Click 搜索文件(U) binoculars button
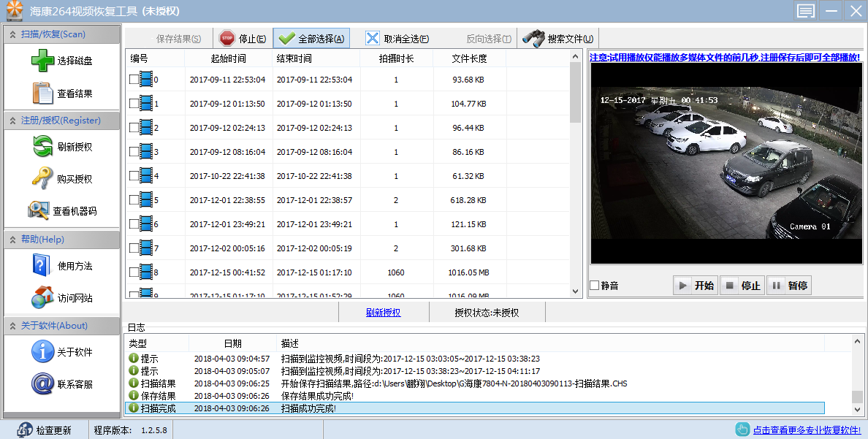868x439 pixels. tap(557, 38)
